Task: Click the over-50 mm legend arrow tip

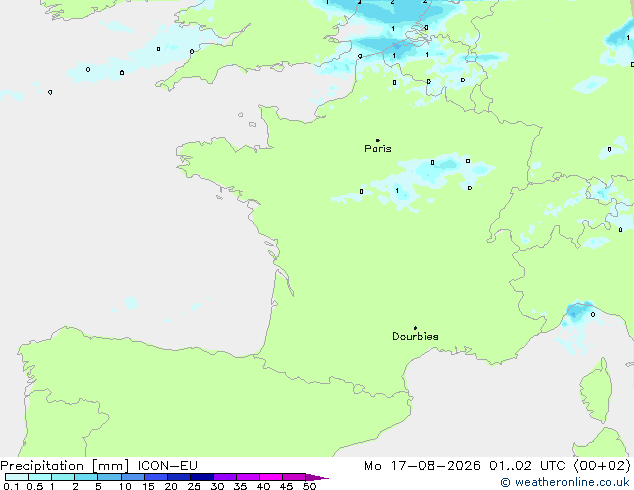Action: [317, 477]
